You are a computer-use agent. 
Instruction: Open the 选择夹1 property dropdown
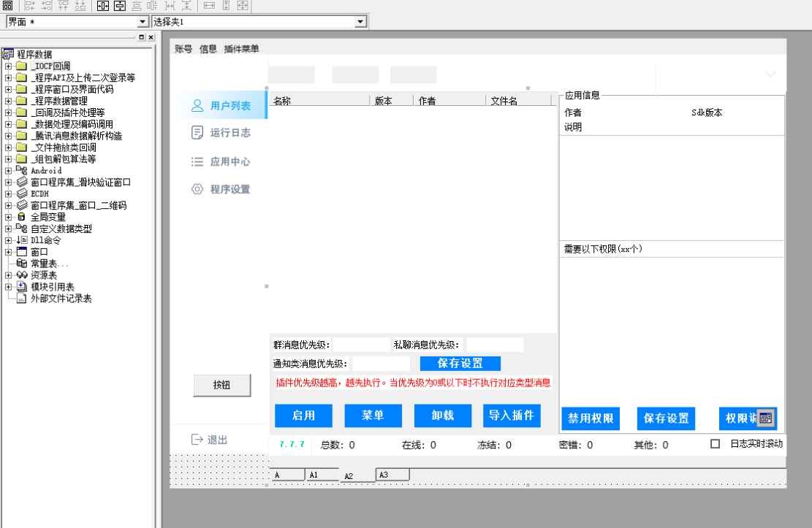coord(360,23)
